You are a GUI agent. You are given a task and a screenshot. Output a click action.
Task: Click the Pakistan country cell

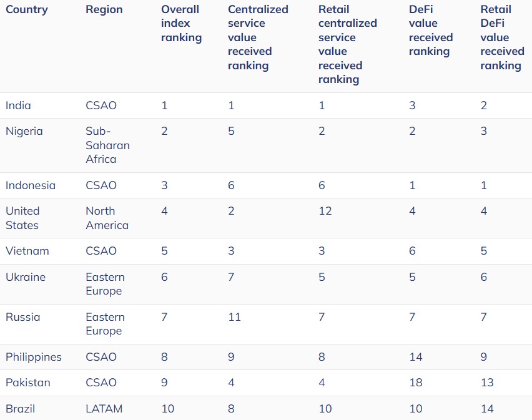point(28,383)
